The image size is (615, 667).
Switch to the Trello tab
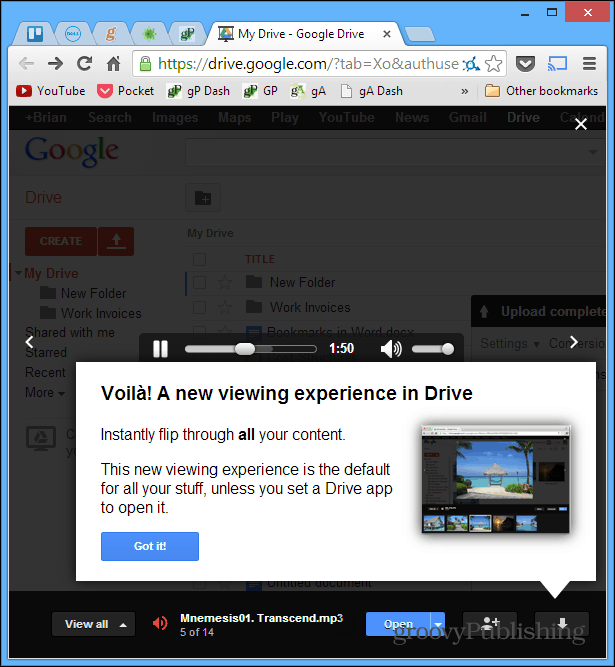35,34
